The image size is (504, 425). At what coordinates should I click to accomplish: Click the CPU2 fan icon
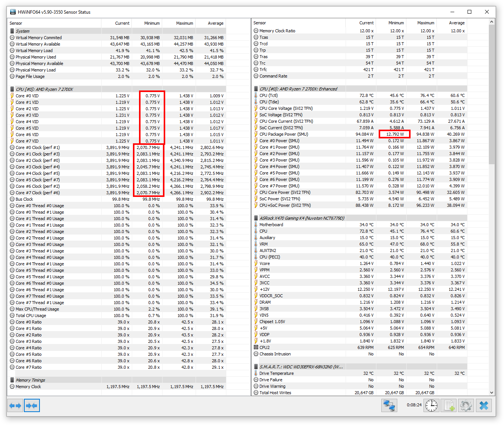tap(256, 347)
